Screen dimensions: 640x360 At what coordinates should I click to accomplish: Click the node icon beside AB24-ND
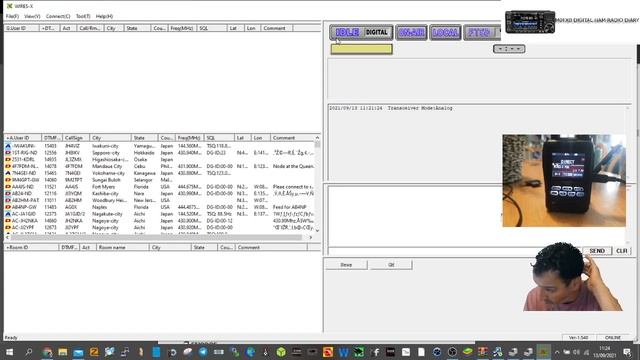tap(8, 193)
